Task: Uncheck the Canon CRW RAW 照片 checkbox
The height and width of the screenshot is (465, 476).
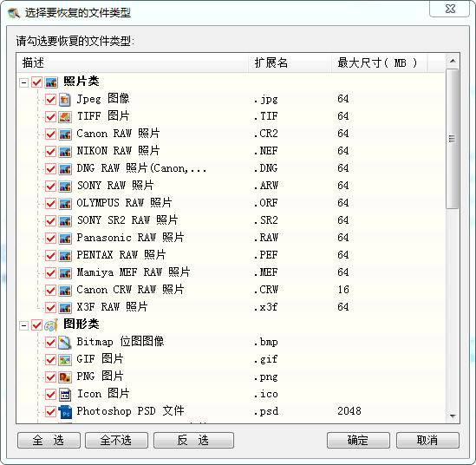Action: (50, 290)
